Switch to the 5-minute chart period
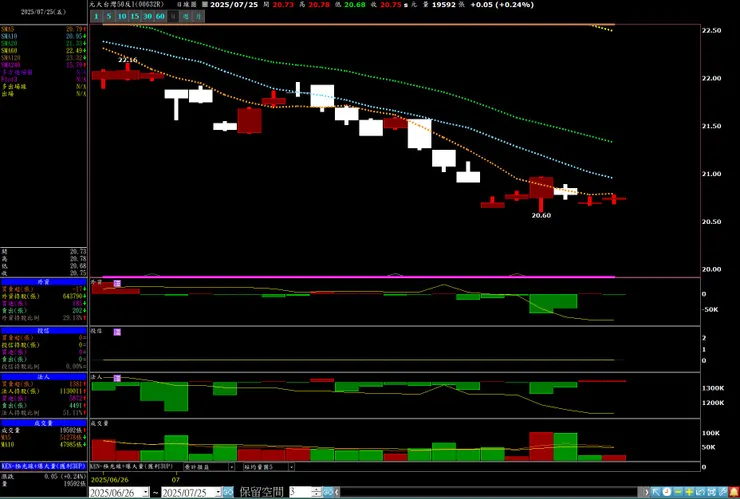This screenshot has height=499, width=740. [x=109, y=17]
